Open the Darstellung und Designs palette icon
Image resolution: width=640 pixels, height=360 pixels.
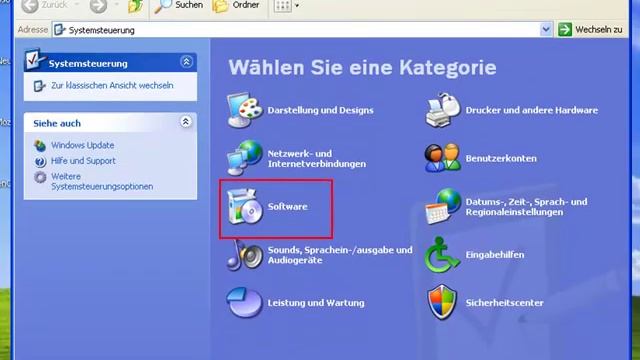[245, 110]
